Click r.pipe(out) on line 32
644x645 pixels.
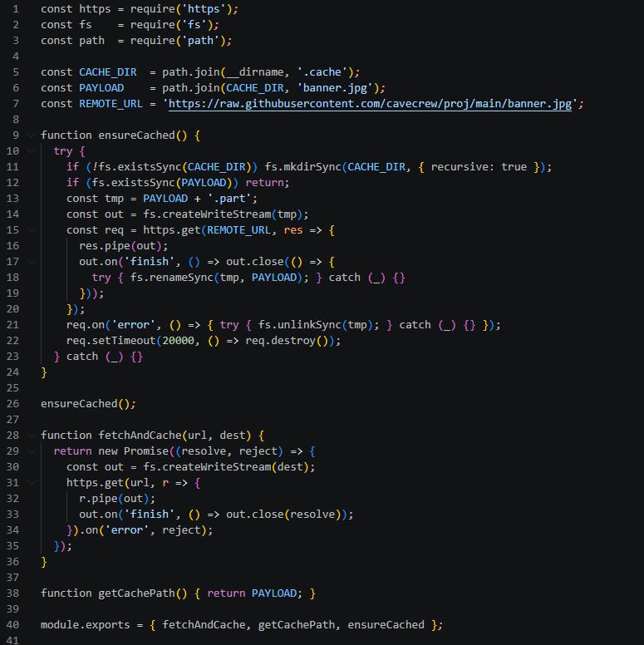pyautogui.click(x=114, y=499)
